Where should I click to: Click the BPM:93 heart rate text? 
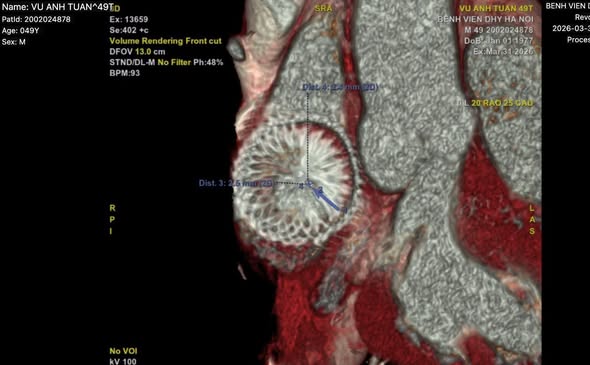(x=125, y=73)
